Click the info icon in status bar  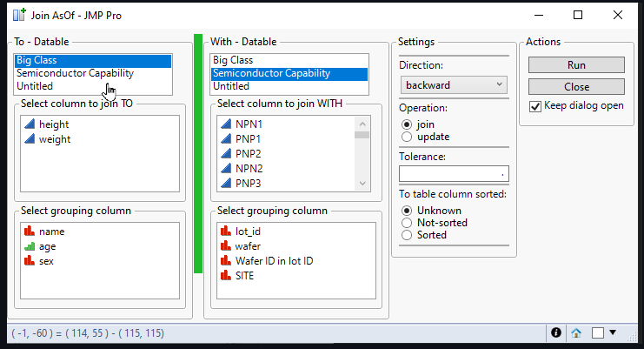556,332
